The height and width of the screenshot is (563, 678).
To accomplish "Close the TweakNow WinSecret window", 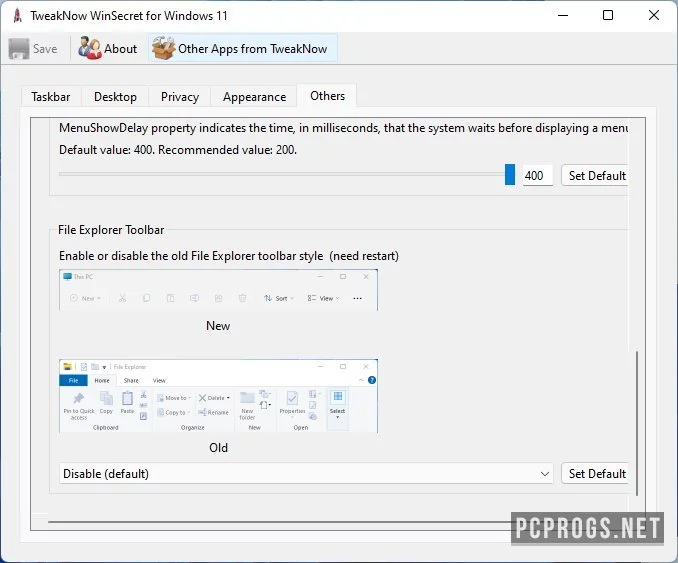I will coord(653,16).
